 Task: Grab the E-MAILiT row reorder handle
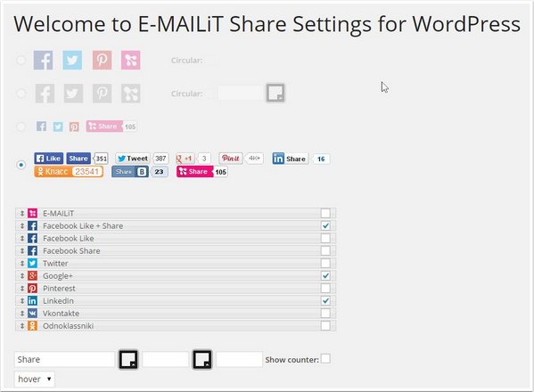(x=21, y=213)
